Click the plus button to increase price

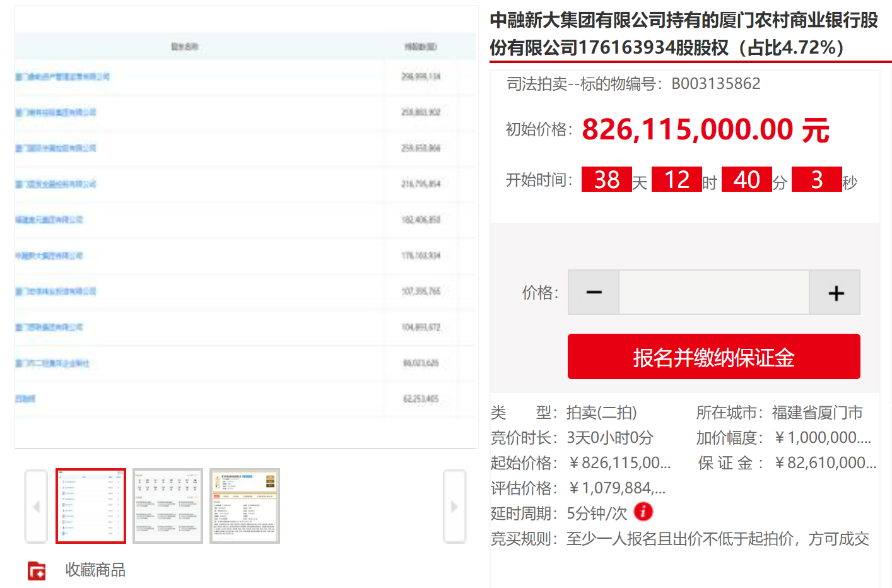coord(835,293)
